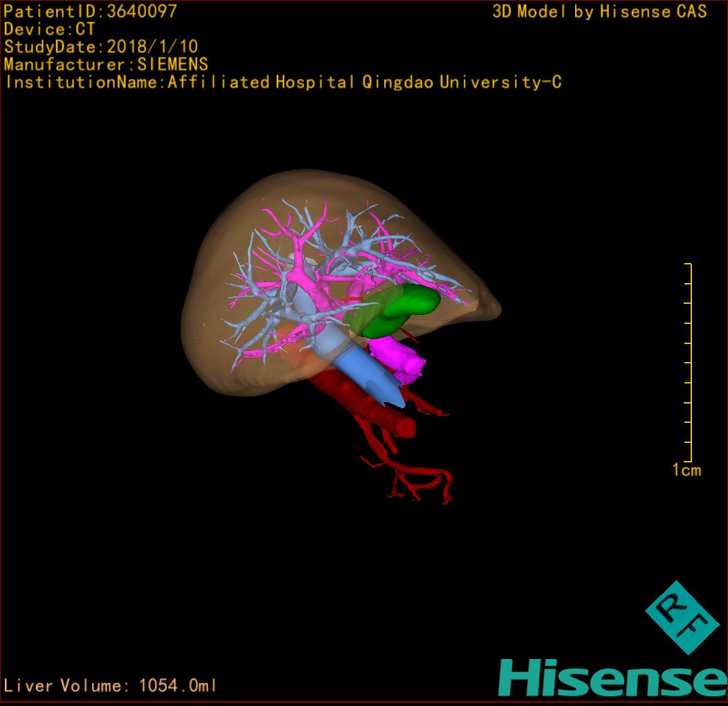Click the 1cm scale label
728x706 pixels.
point(686,471)
